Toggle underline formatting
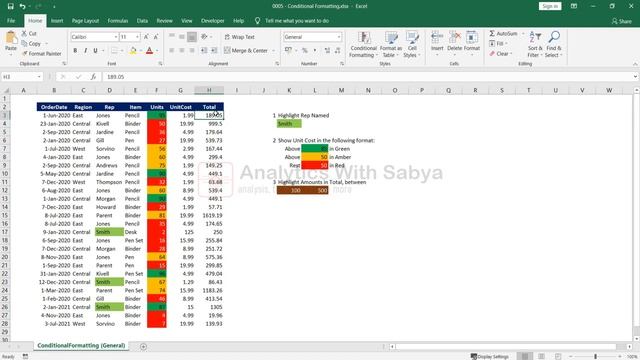This screenshot has height=360, width=640. coord(96,51)
